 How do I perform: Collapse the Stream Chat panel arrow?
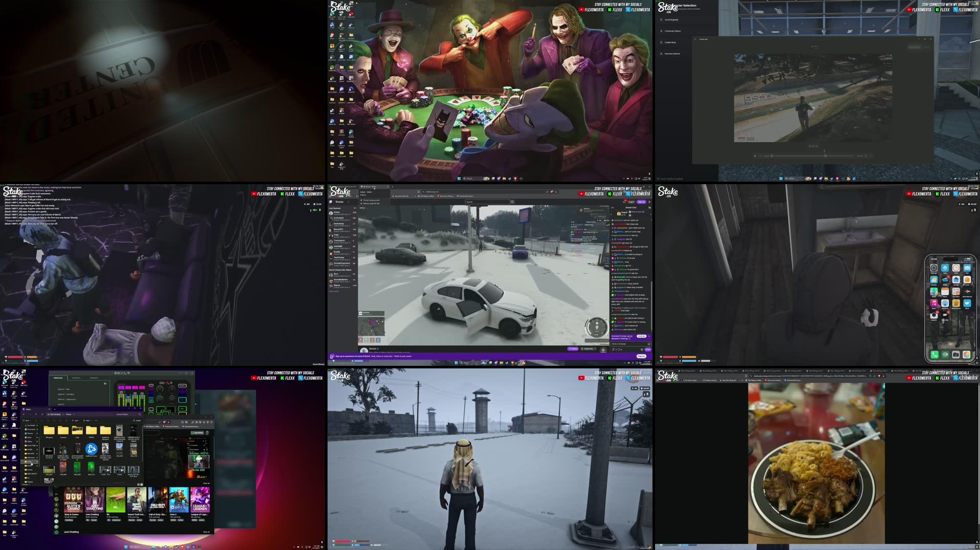pyautogui.click(x=613, y=207)
